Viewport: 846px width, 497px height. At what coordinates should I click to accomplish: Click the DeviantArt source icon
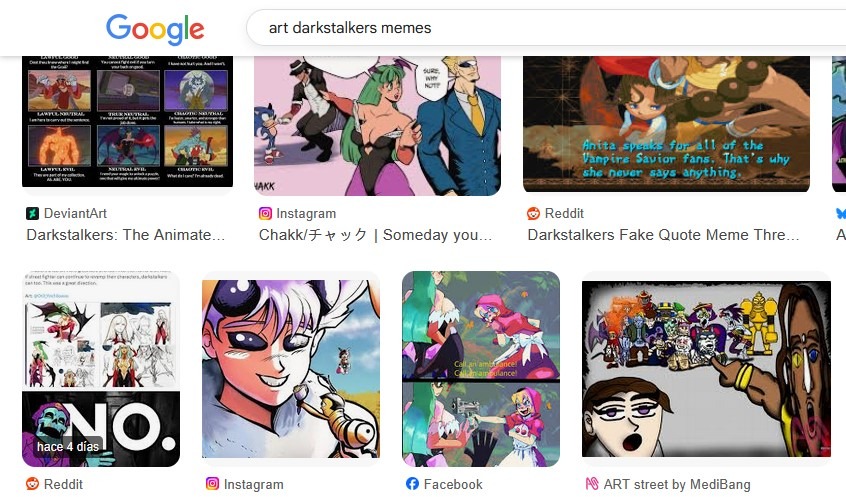(x=32, y=214)
